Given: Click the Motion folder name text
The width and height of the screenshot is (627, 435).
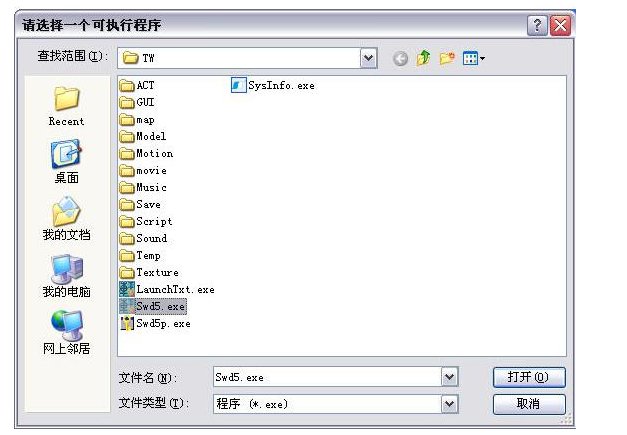Looking at the screenshot, I should tap(155, 154).
